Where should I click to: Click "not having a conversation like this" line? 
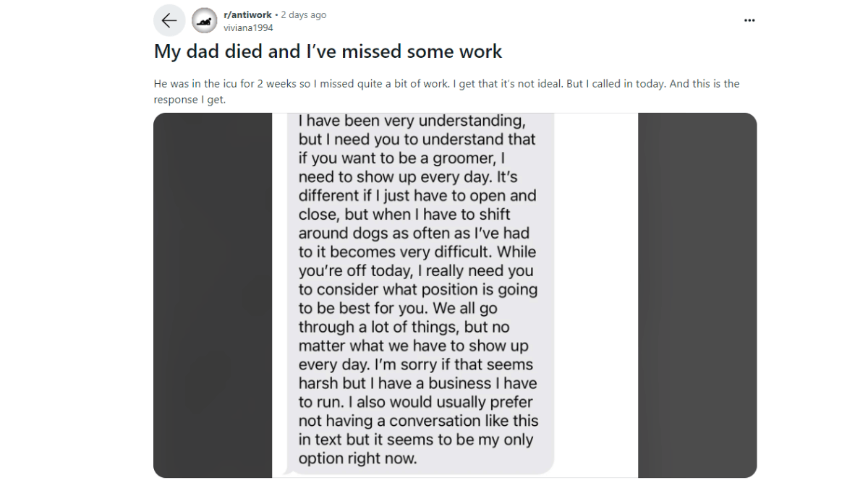coord(418,421)
